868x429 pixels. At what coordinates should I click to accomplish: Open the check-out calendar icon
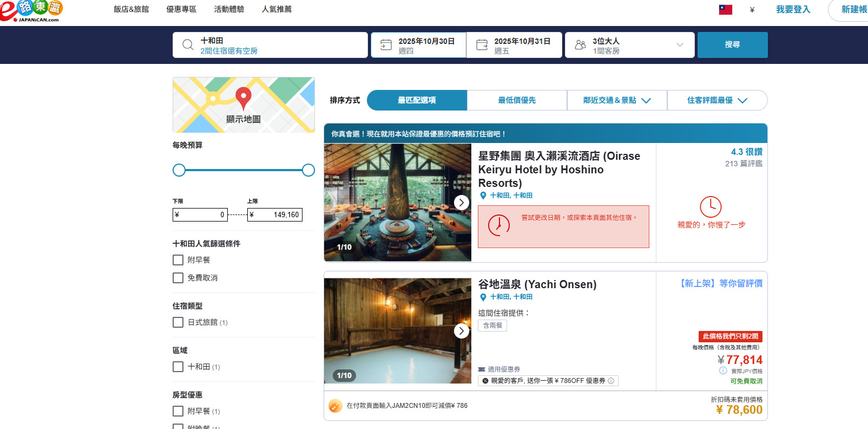(x=482, y=45)
